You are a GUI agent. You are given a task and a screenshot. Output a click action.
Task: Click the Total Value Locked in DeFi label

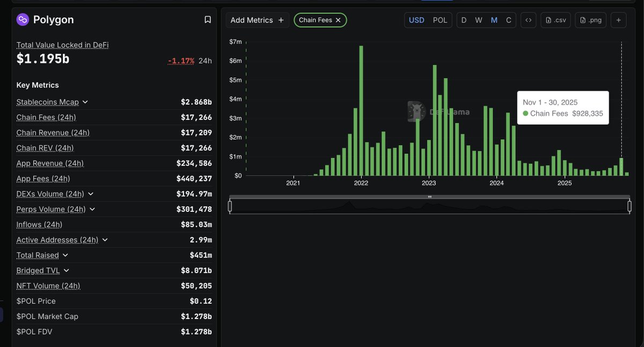[62, 45]
